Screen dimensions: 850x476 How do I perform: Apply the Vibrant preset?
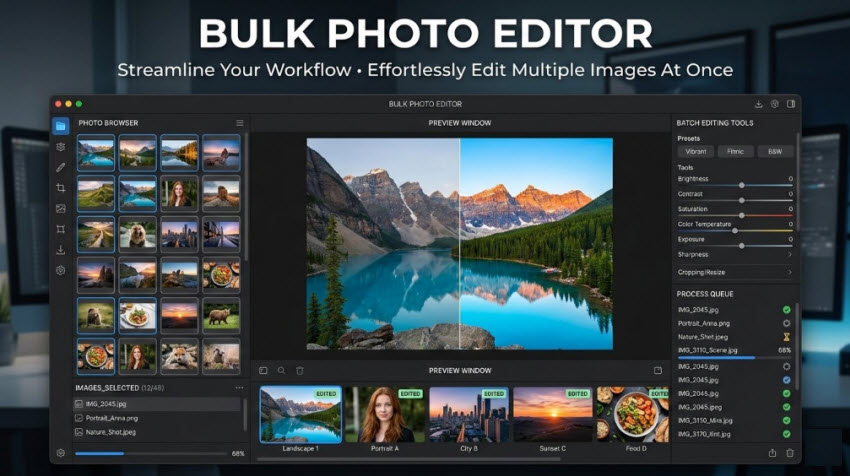(696, 152)
